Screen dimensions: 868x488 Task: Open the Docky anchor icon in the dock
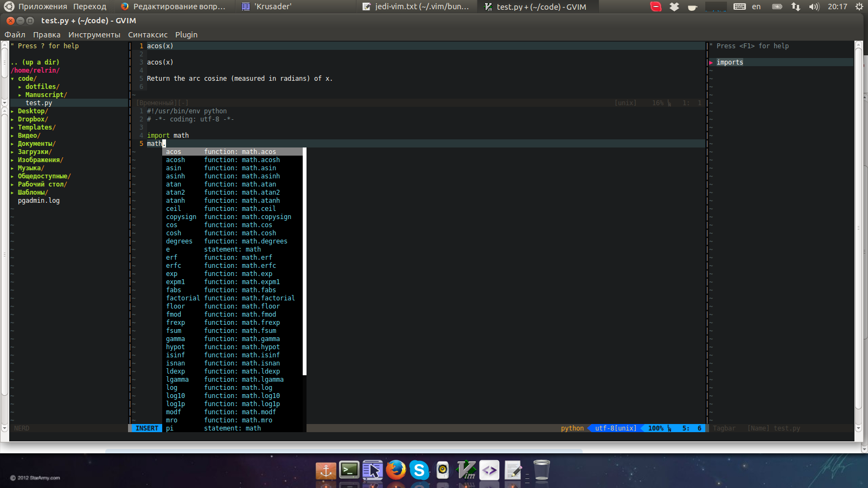click(x=326, y=470)
